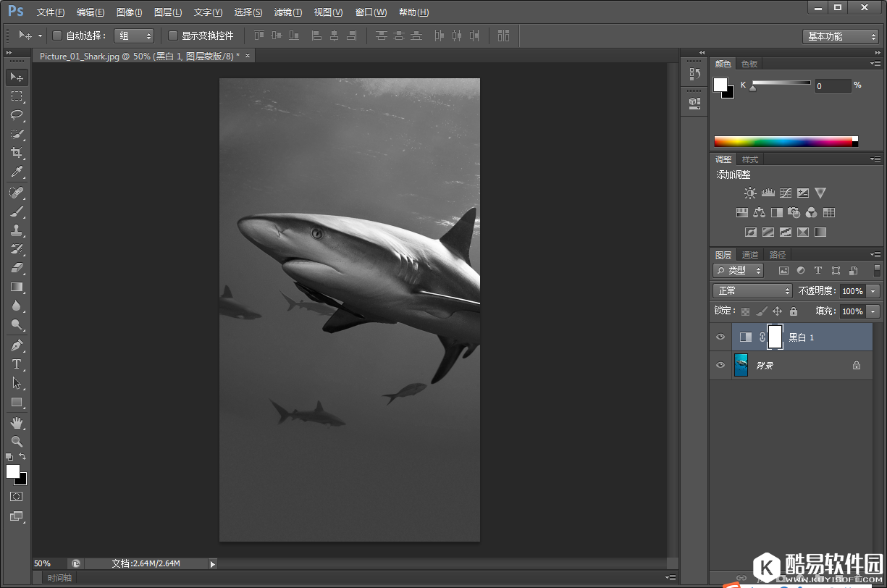Screen dimensions: 887x588
Task: Open the 滤镜 menu
Action: click(x=287, y=12)
